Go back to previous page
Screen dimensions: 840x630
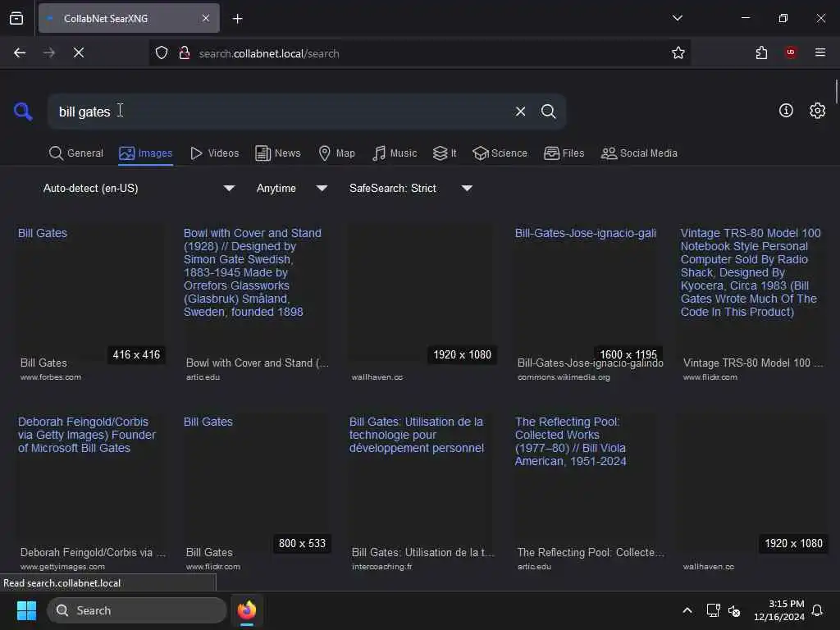tap(20, 53)
